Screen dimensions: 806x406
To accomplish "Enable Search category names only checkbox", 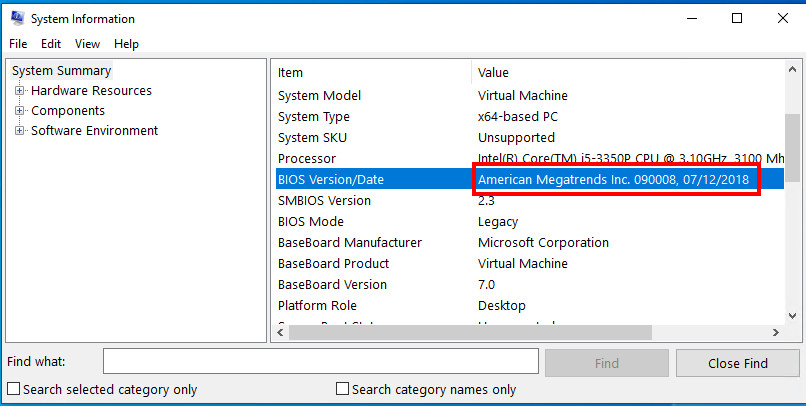I will pos(343,389).
